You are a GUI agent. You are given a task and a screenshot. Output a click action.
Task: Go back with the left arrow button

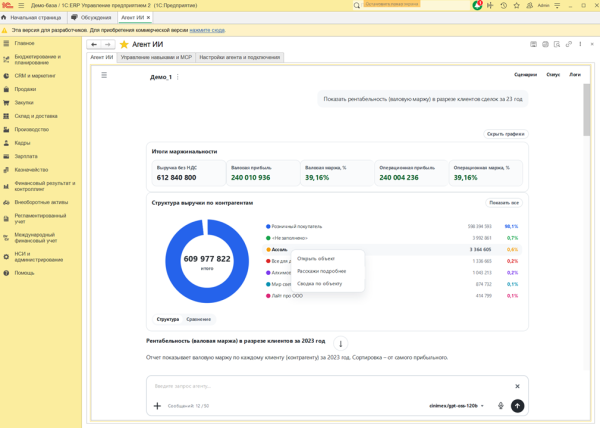pos(94,44)
